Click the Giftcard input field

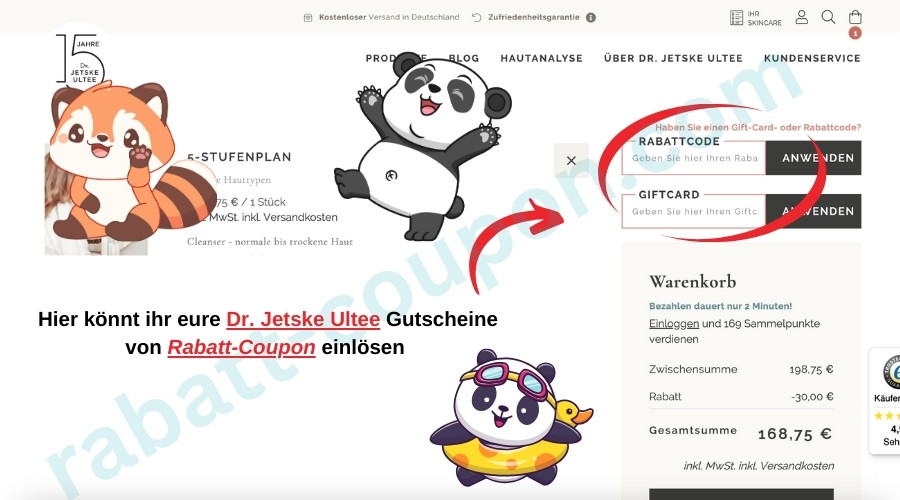tap(694, 211)
